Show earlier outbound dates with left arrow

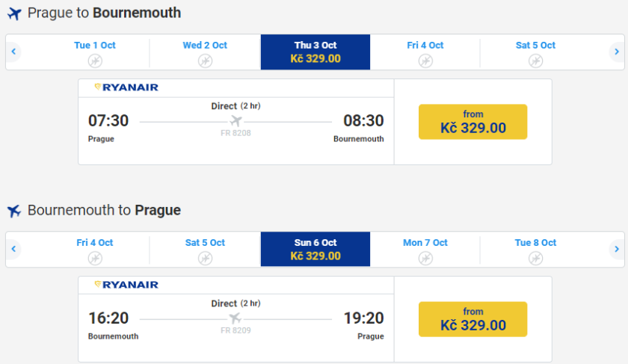click(x=13, y=52)
